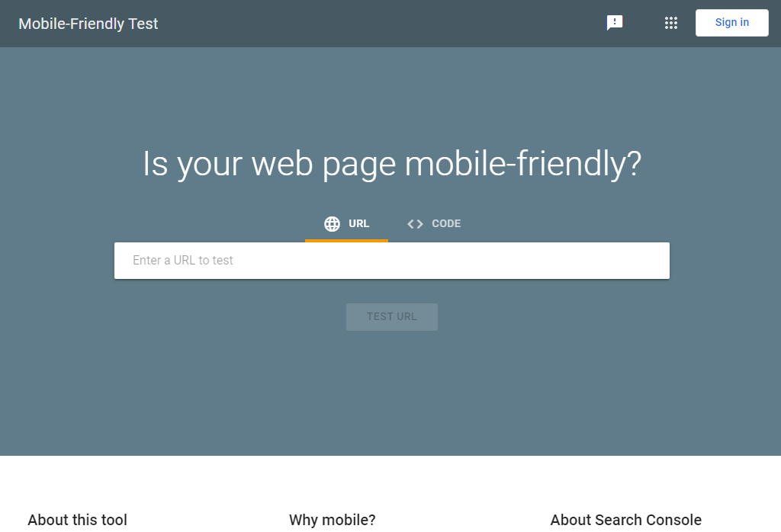The height and width of the screenshot is (532, 781).
Task: Open 'About Search Console'
Action: pos(625,520)
